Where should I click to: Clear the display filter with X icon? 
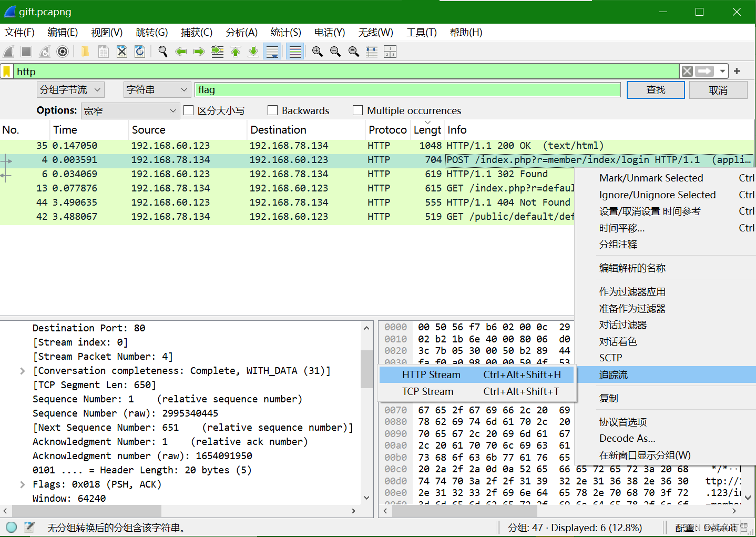tap(687, 71)
